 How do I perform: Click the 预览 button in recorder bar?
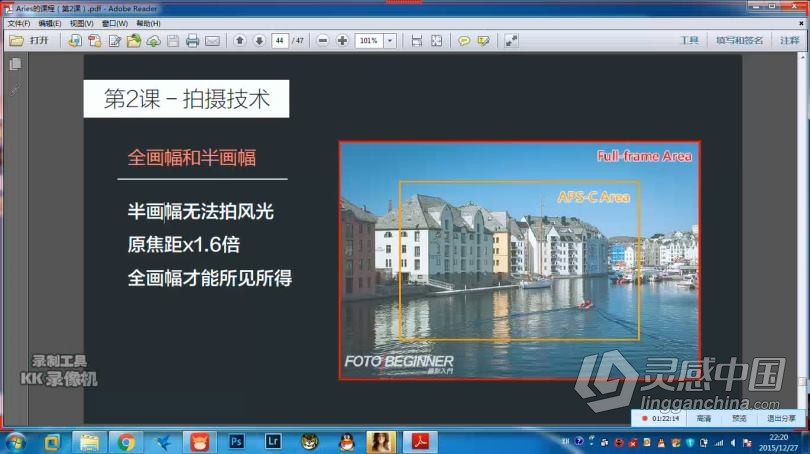(739, 418)
